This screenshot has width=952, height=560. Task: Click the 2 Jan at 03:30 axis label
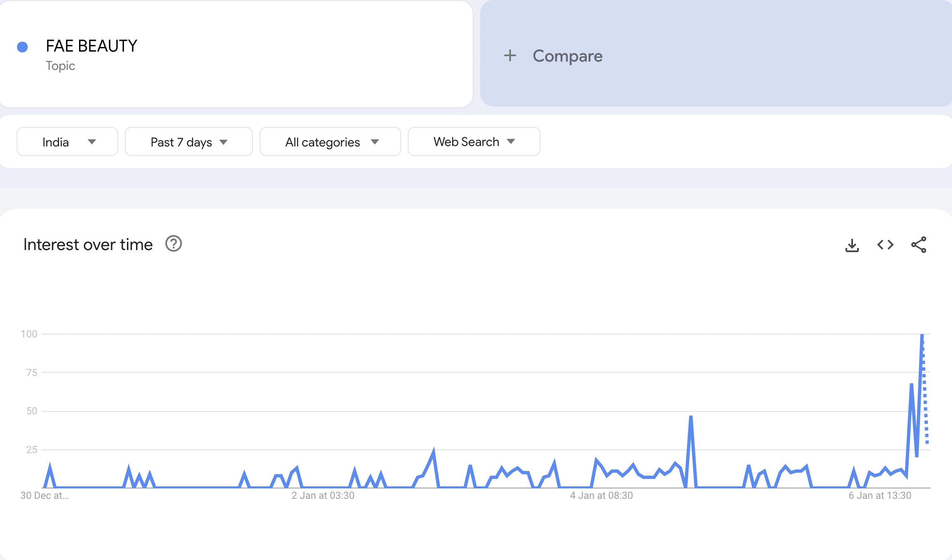point(323,496)
